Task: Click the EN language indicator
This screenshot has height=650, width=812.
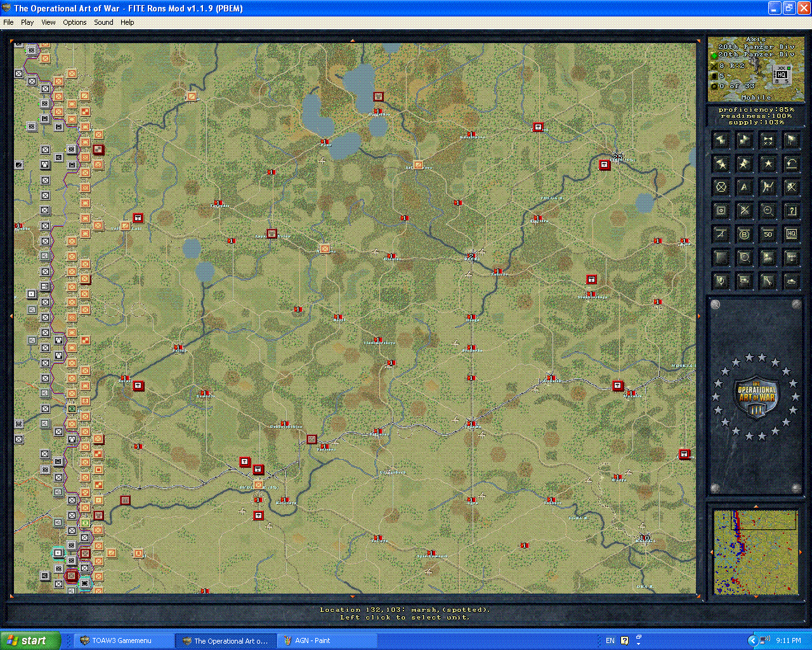Action: tap(610, 640)
